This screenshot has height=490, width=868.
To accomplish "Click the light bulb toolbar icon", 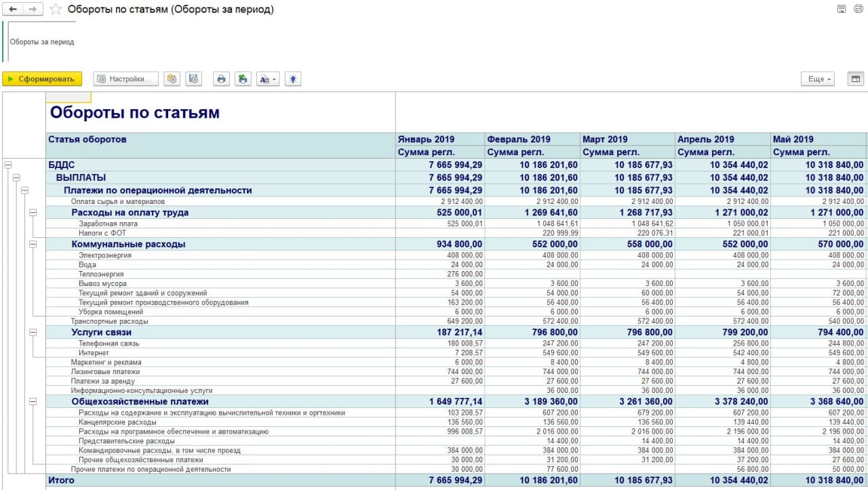I will click(x=292, y=79).
